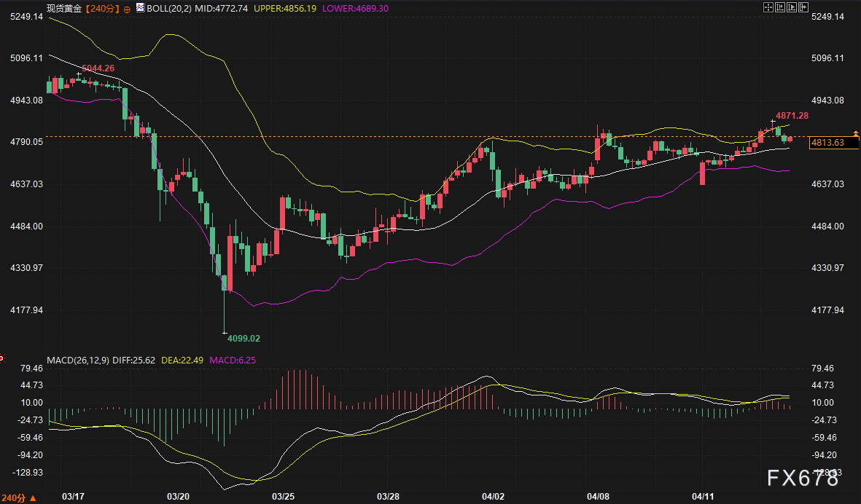Image resolution: width=861 pixels, height=504 pixels.
Task: Open the 【240分】 period label in the chart title
Action: pyautogui.click(x=101, y=8)
